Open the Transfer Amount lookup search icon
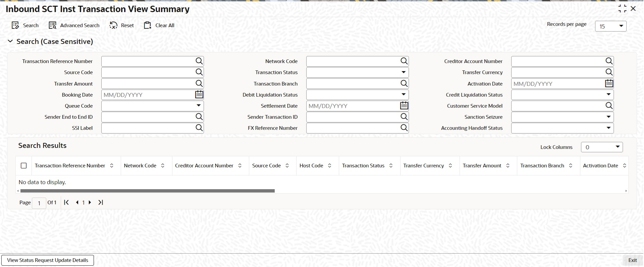The width and height of the screenshot is (644, 267). (x=199, y=84)
